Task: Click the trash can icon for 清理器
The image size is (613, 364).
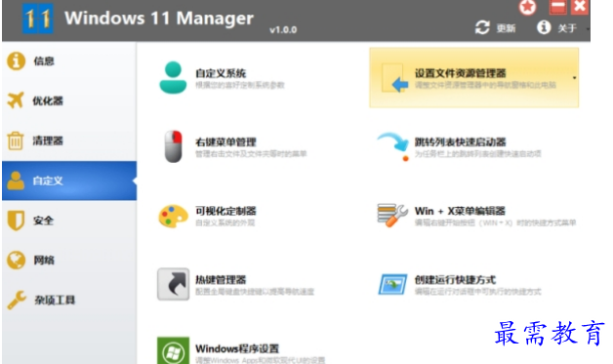Action: [16, 141]
